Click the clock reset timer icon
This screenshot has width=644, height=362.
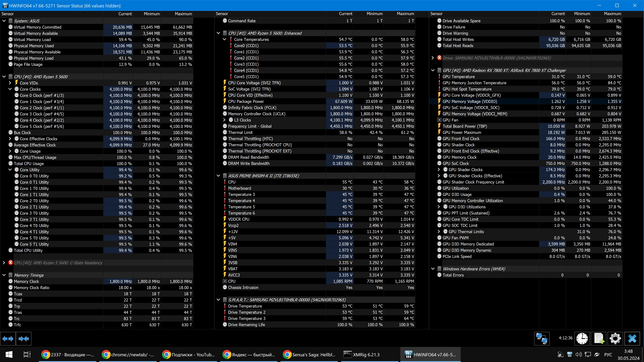pyautogui.click(x=582, y=339)
